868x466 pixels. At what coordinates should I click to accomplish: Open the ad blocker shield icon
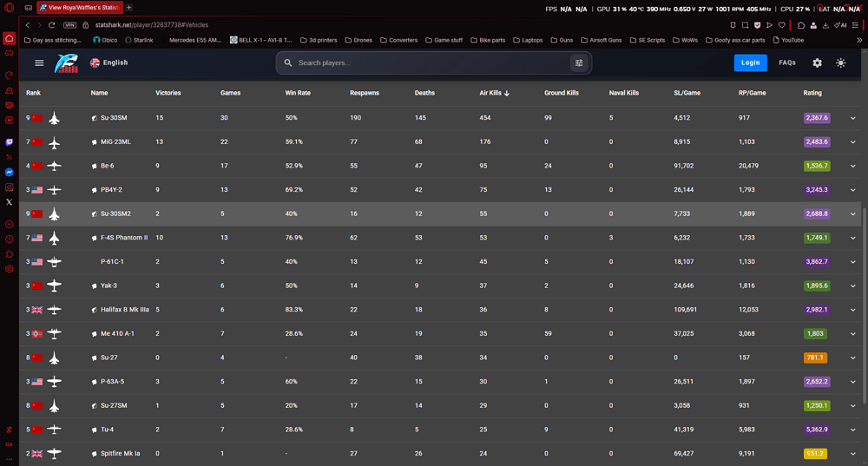click(x=757, y=25)
